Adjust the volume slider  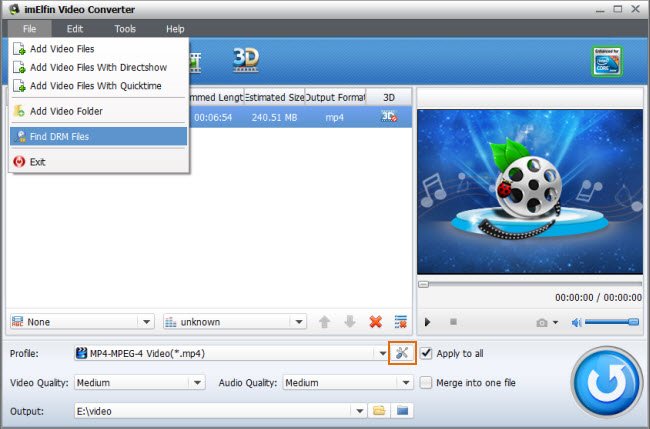click(611, 322)
